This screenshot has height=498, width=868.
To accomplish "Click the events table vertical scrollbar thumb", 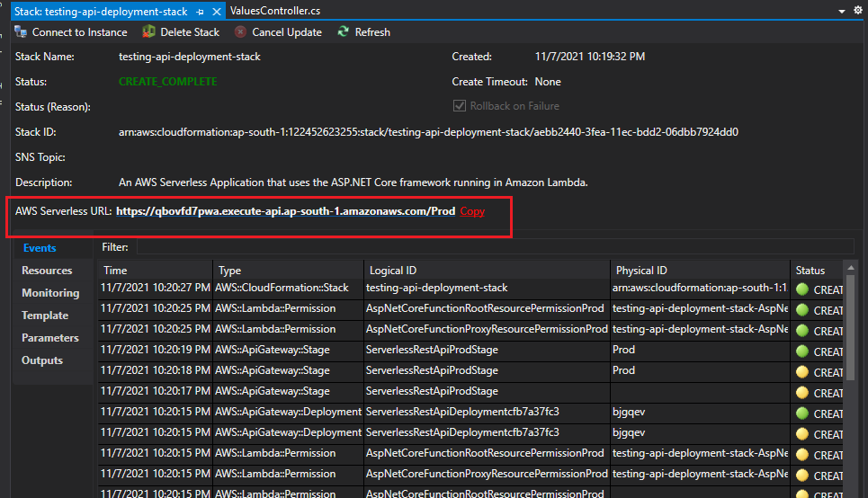I will [851, 327].
